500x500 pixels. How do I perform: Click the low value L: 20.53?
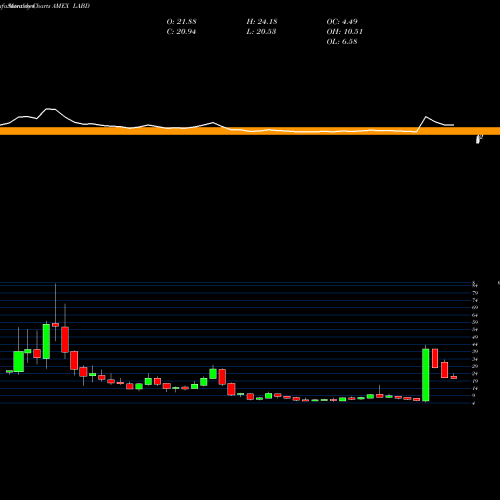[261, 32]
